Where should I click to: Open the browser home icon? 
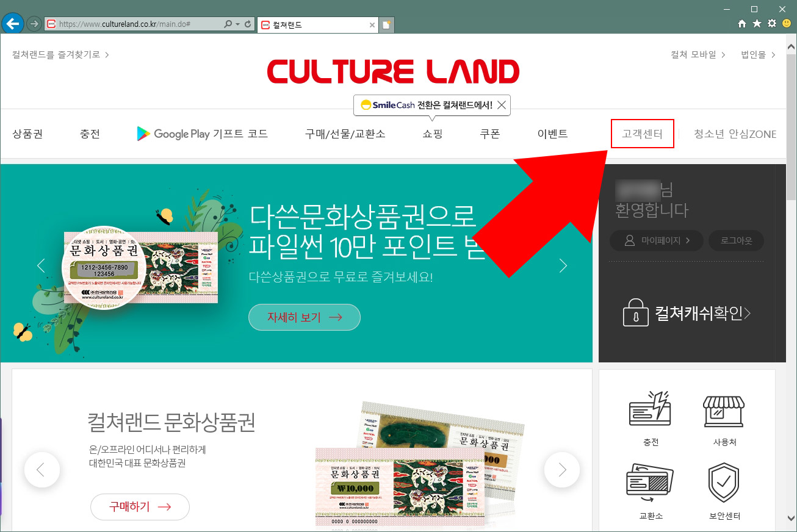(x=742, y=24)
